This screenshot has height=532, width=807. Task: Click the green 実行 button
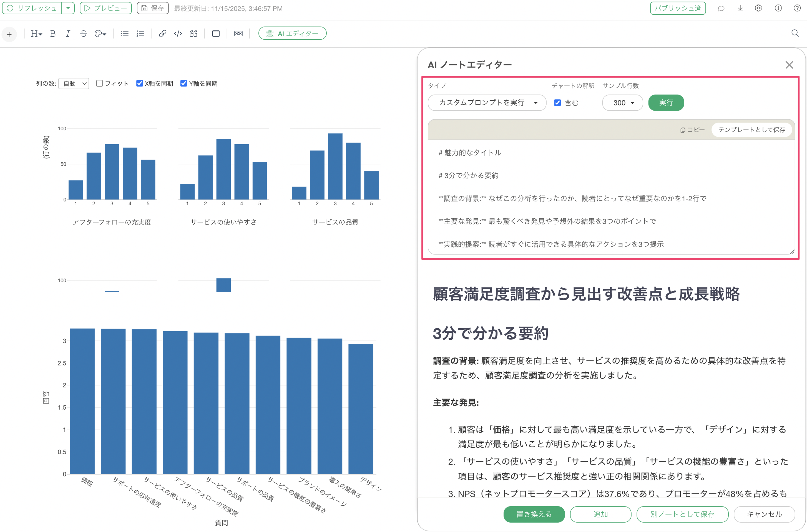666,103
